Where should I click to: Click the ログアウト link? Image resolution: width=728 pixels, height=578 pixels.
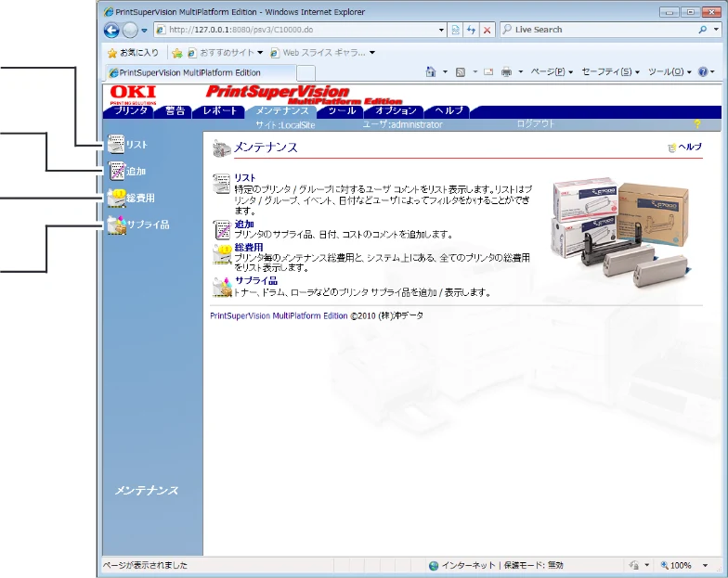(535, 124)
